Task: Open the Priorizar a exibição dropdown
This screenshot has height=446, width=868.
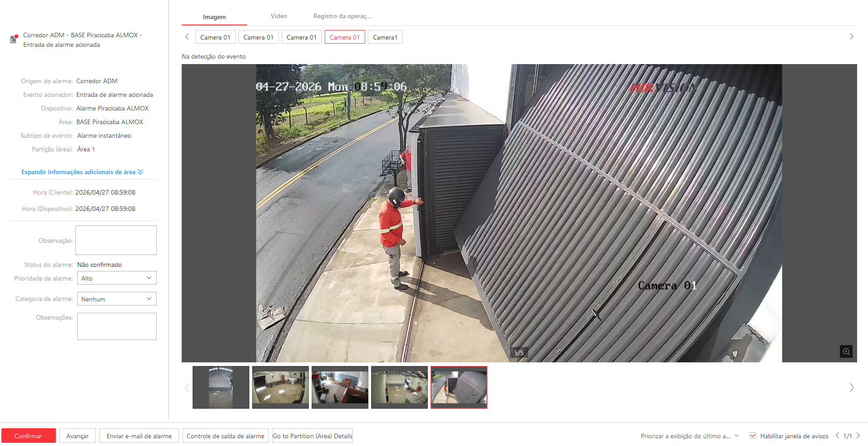Action: [x=689, y=436]
